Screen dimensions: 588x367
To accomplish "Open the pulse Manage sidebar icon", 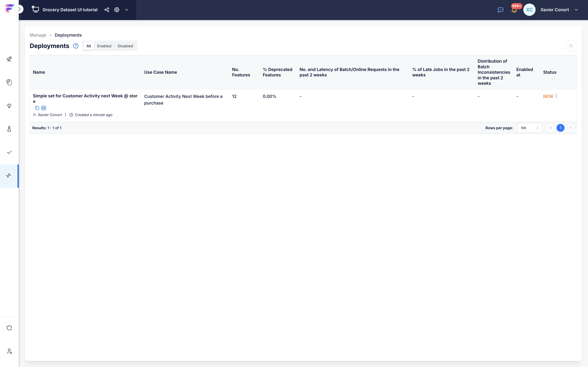I will [9, 175].
